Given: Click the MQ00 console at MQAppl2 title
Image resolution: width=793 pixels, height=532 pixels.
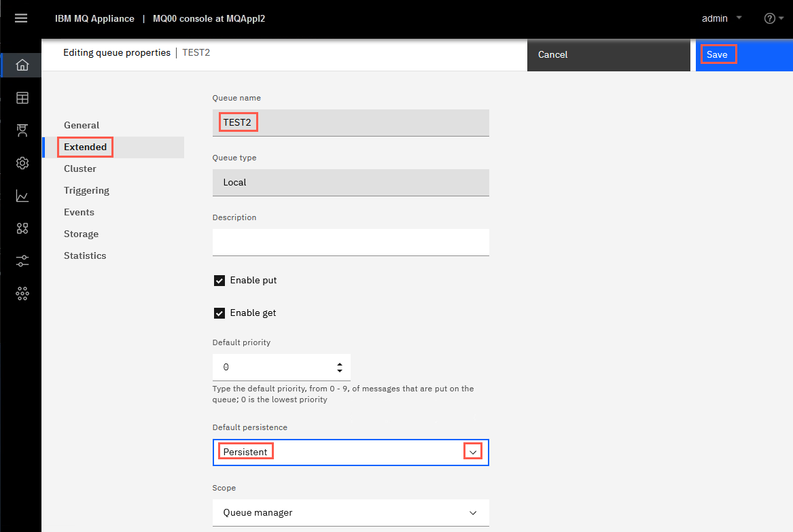Looking at the screenshot, I should [x=209, y=18].
